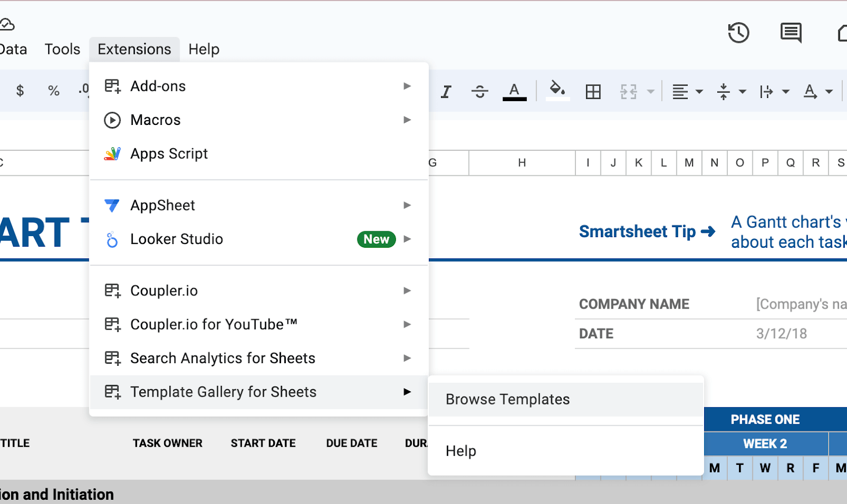Toggle italic formatting
The height and width of the screenshot is (504, 847).
pos(446,92)
